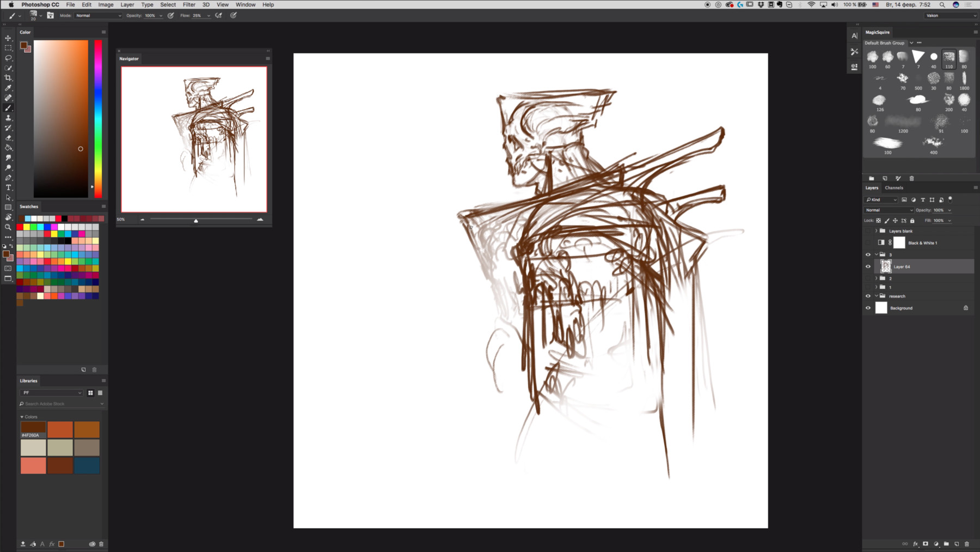Image resolution: width=980 pixels, height=552 pixels.
Task: Click the lock transparent pixels icon
Action: pyautogui.click(x=879, y=220)
